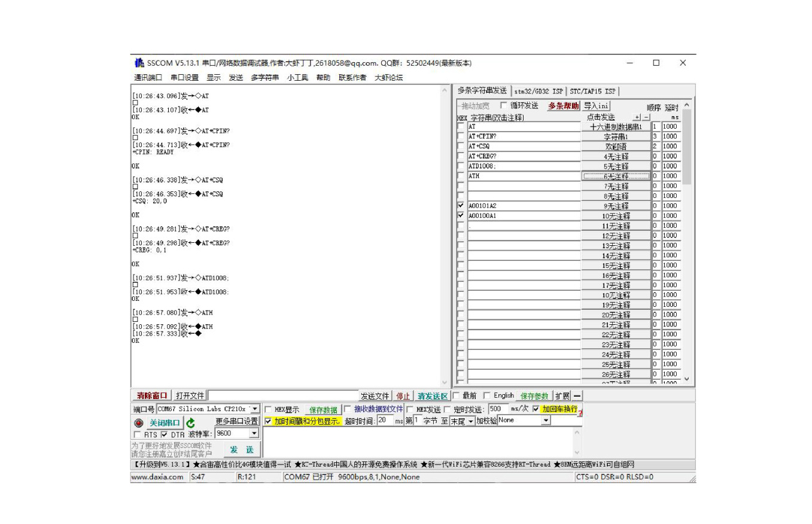Click the red serial port status indicator
The image size is (812, 524).
[139, 423]
